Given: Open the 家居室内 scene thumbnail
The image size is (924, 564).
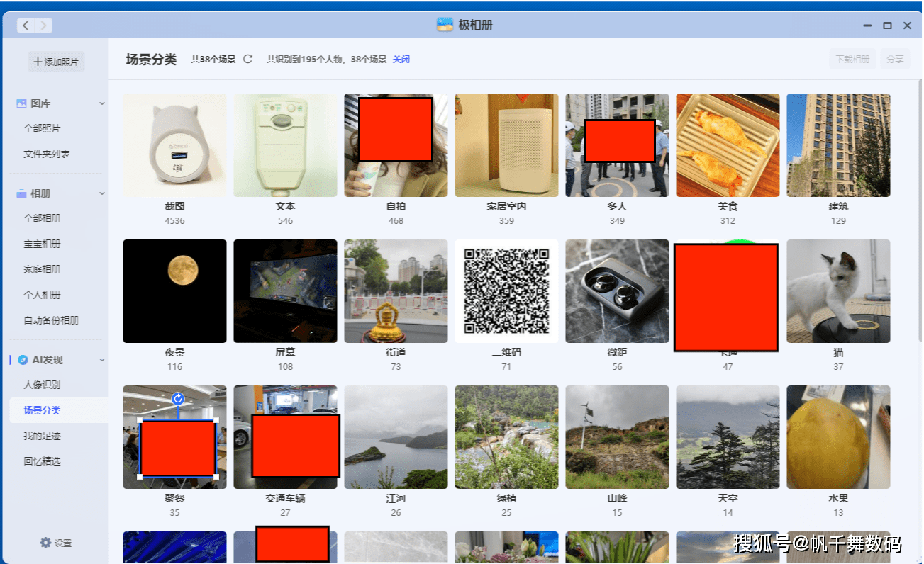Looking at the screenshot, I should click(x=506, y=145).
